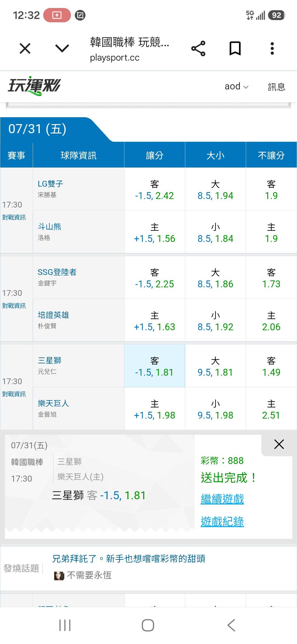The image size is (297, 644).
Task: Open hot topic 兄弟拜託了 post
Action: coord(129,559)
